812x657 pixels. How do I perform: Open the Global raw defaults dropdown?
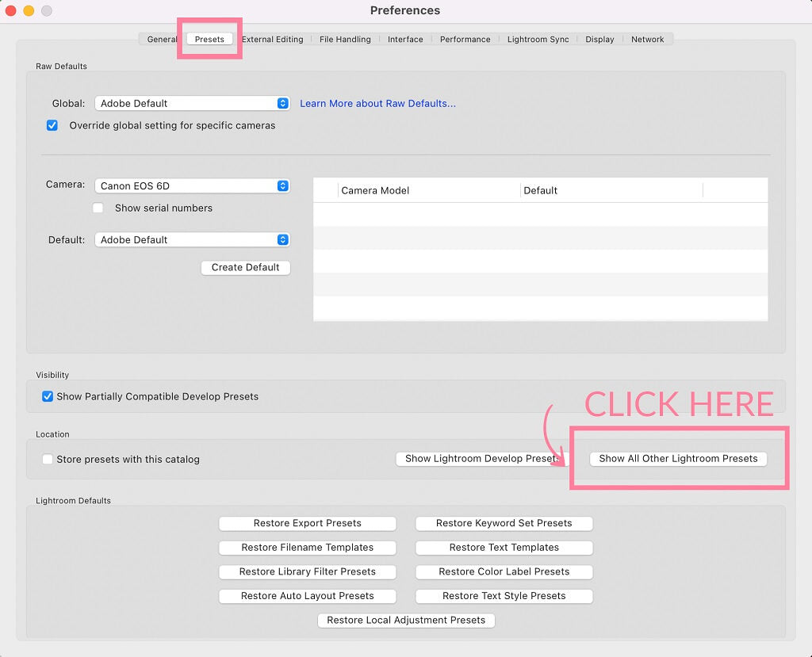coord(192,103)
